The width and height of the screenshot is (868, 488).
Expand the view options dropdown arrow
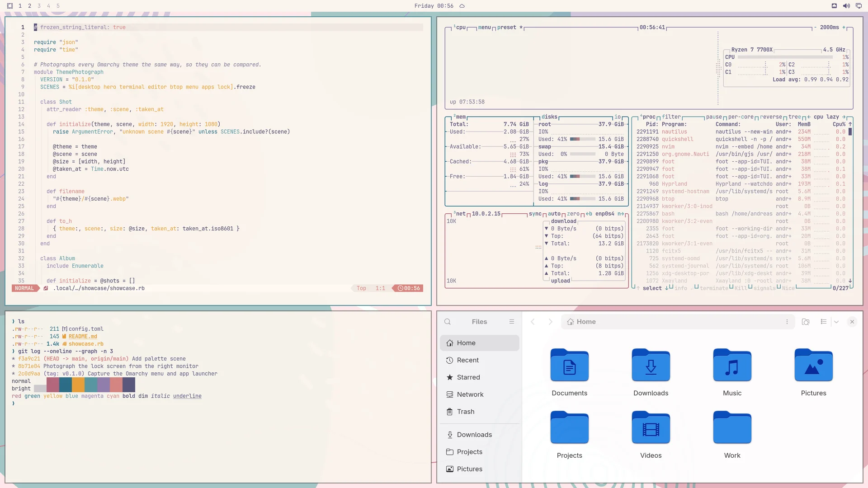[836, 322]
